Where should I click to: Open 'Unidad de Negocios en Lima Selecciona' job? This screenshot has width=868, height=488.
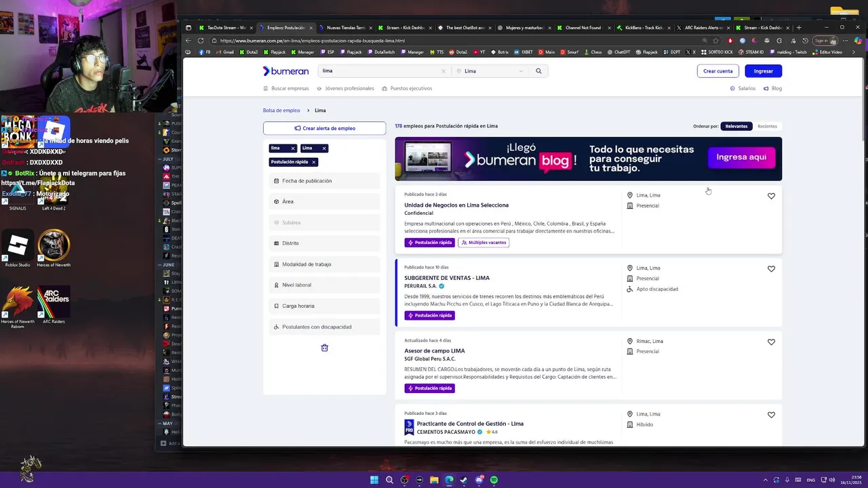pos(456,205)
